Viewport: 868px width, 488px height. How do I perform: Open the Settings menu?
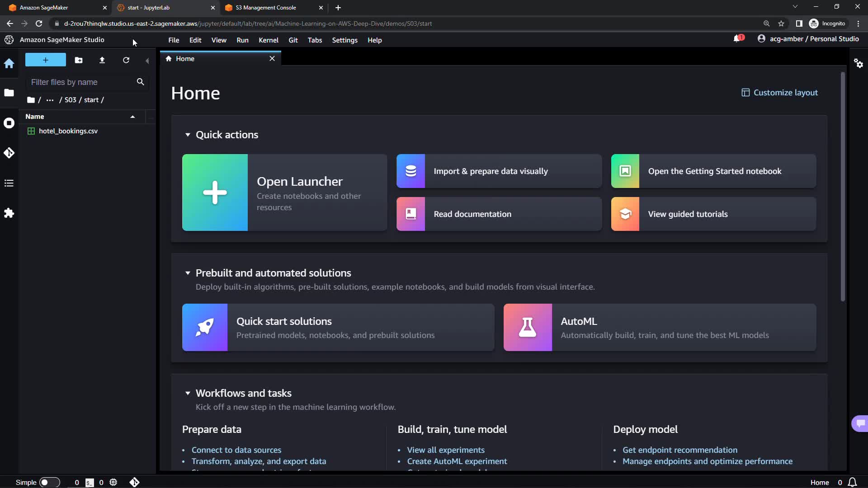point(344,40)
